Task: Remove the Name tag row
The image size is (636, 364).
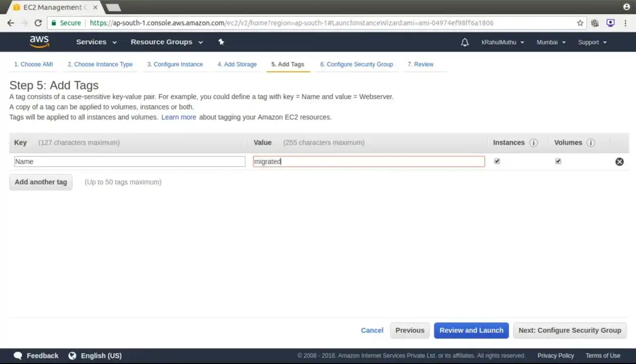Action: point(619,162)
